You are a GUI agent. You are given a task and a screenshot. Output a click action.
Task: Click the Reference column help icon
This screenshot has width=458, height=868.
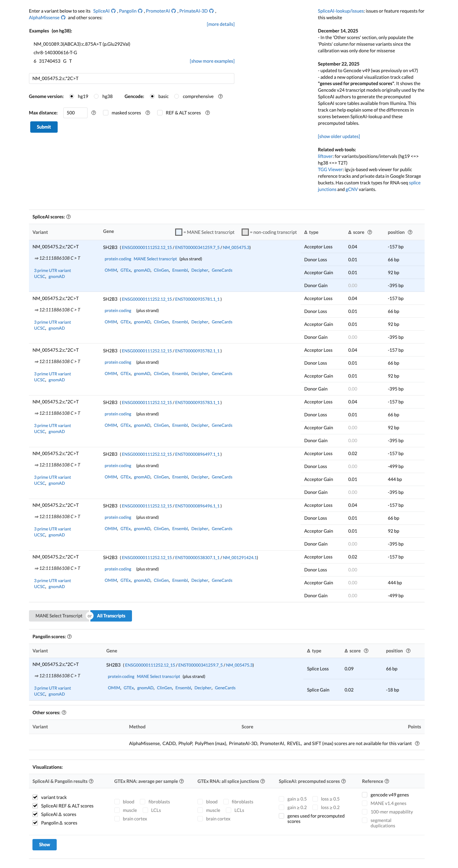[x=386, y=781]
